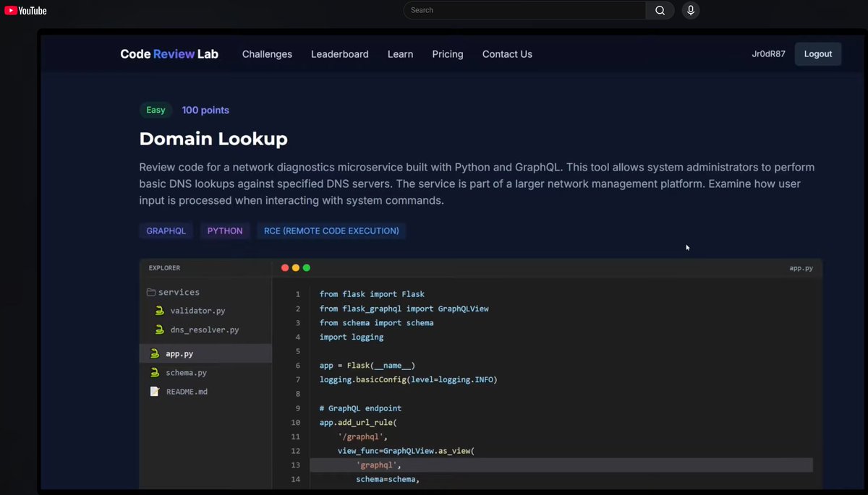Click the Python icon beside app.py
The width and height of the screenshot is (868, 495).
[x=154, y=353]
